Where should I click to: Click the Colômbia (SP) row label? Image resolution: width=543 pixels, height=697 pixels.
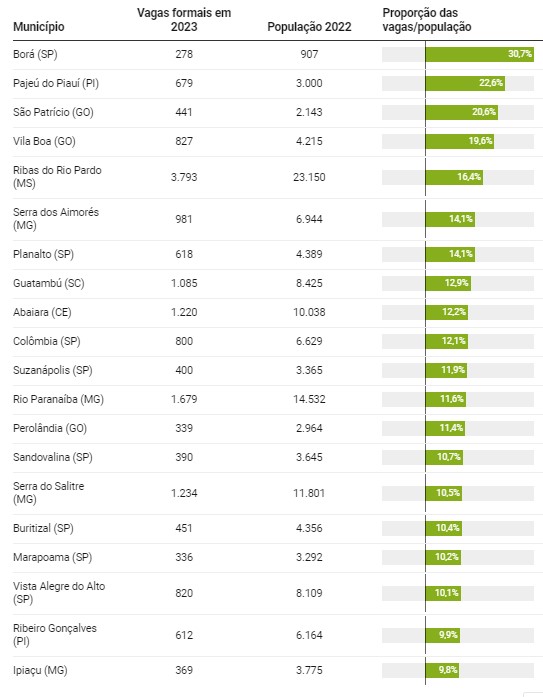coord(47,341)
